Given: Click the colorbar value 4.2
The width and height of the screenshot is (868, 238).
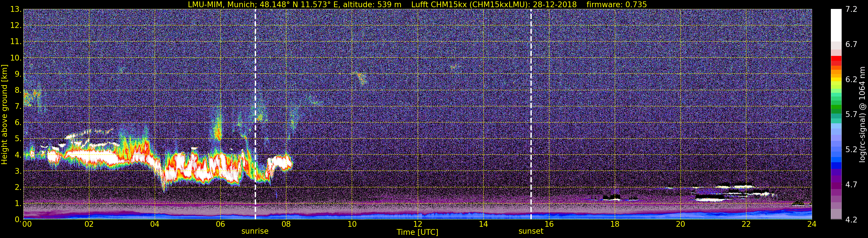Looking at the screenshot, I should point(851,220).
